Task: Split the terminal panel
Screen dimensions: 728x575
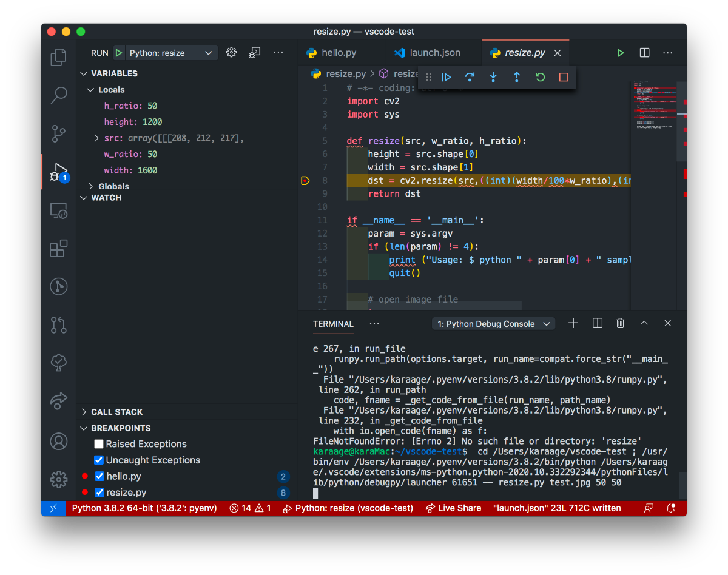Action: 598,323
